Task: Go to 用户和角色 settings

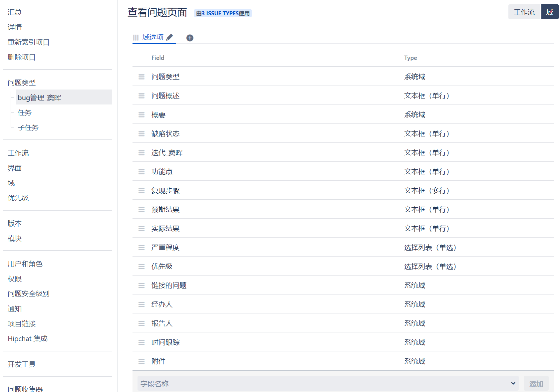Action: click(x=25, y=264)
